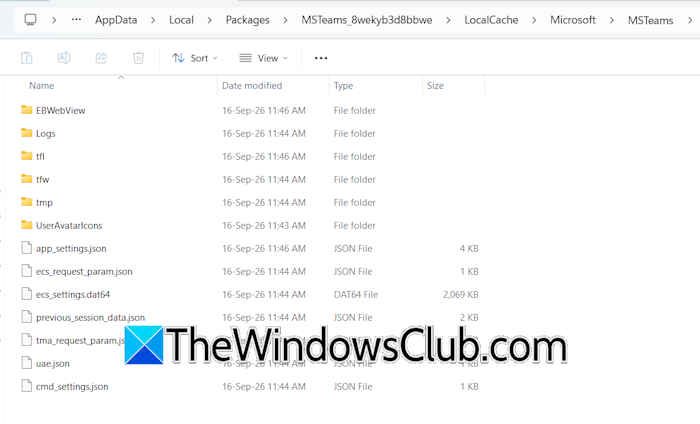This screenshot has width=700, height=424.
Task: Select the app_settings.json file name
Action: click(x=71, y=249)
